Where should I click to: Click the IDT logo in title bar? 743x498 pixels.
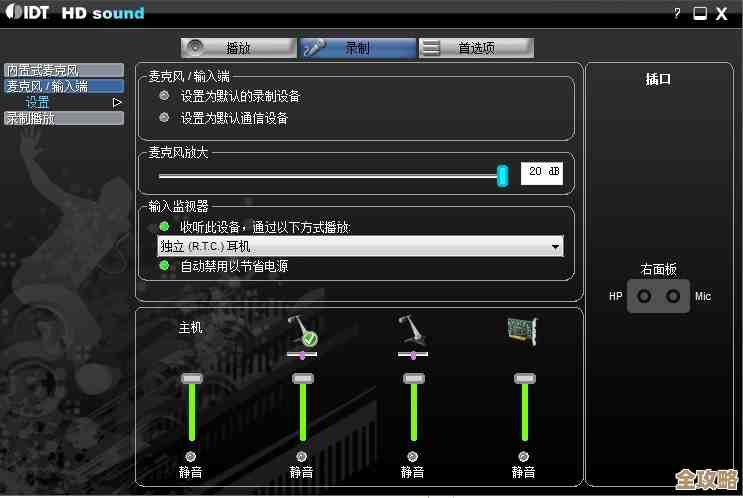(27, 12)
